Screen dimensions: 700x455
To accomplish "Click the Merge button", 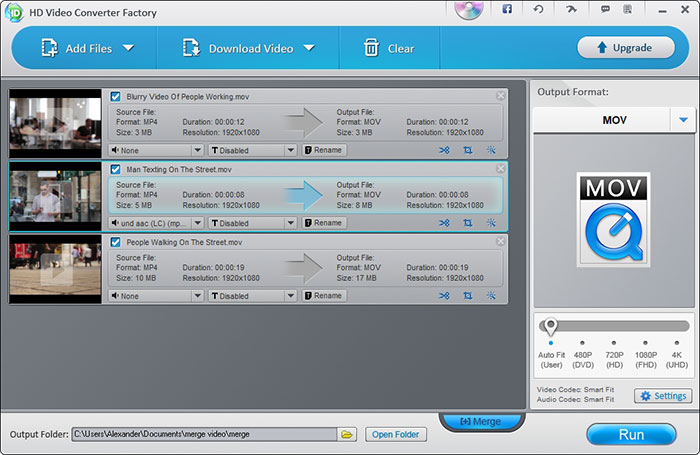I will [482, 422].
